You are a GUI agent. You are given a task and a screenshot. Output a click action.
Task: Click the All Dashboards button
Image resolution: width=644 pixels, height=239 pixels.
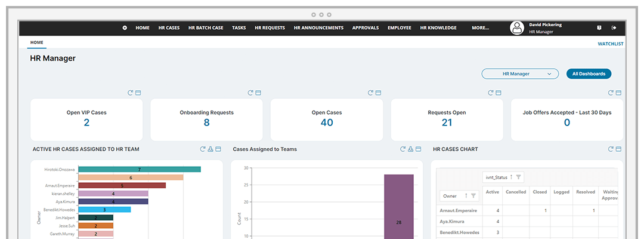tap(589, 74)
